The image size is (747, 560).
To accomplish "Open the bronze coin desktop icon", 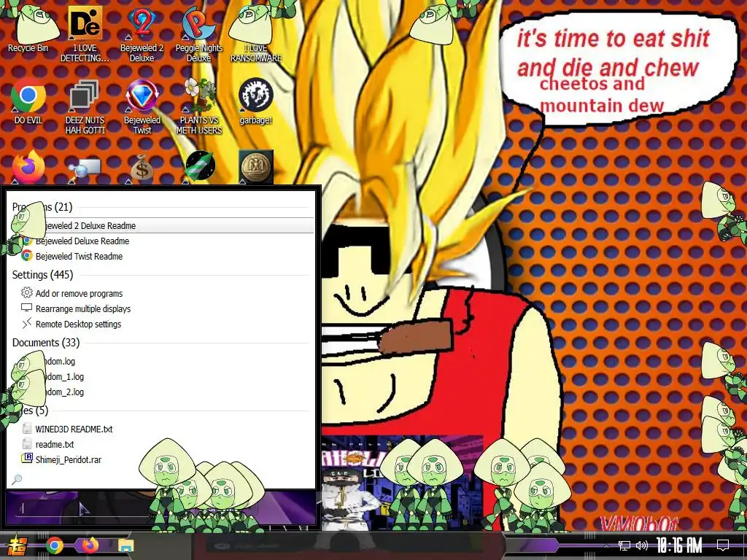I will (256, 167).
